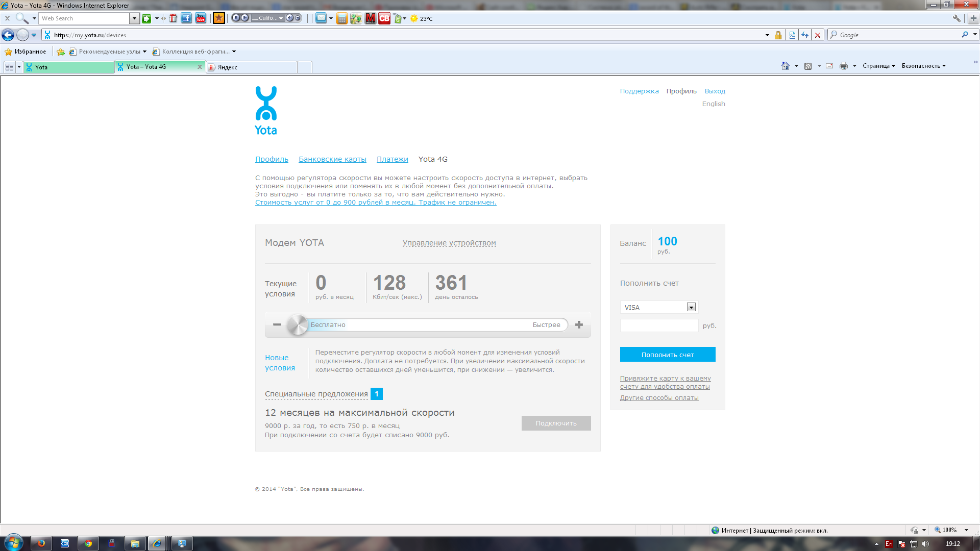
Task: Go back with the browser Back button
Action: 8,35
